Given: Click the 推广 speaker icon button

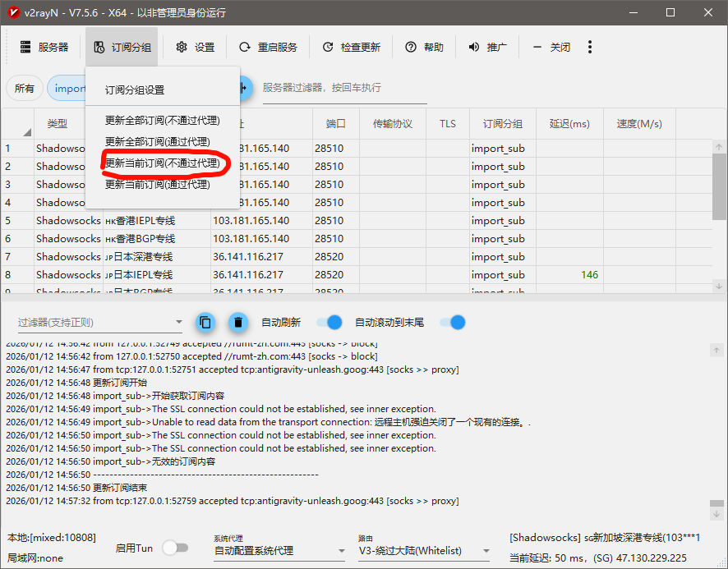Looking at the screenshot, I should point(487,47).
